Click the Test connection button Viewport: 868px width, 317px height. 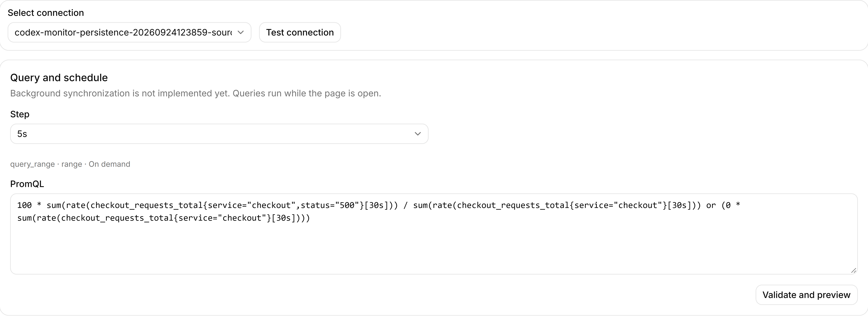pyautogui.click(x=300, y=32)
